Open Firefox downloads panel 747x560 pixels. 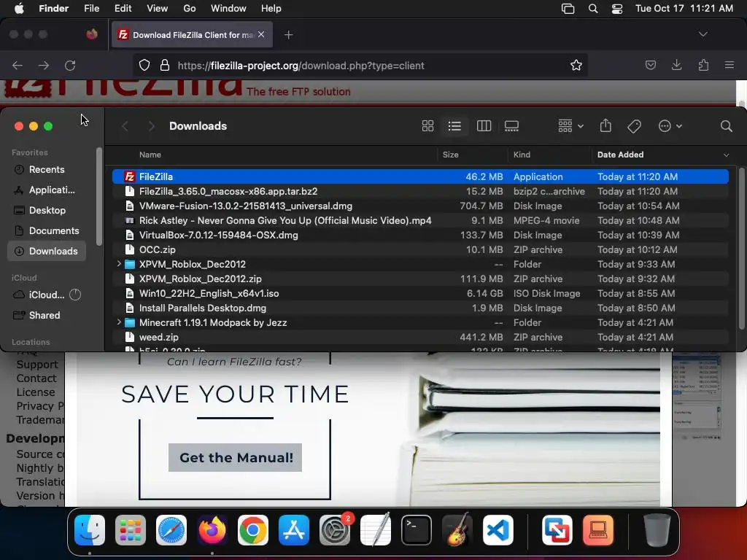[676, 65]
